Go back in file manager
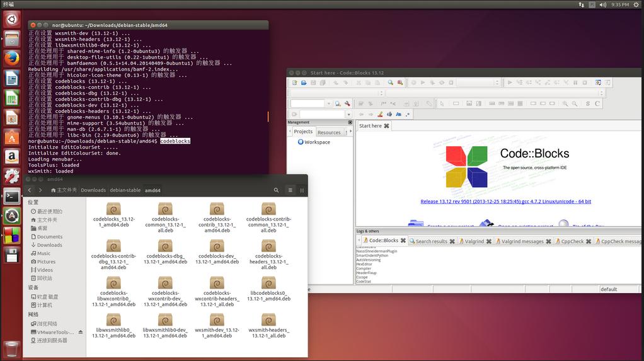 [x=30, y=190]
